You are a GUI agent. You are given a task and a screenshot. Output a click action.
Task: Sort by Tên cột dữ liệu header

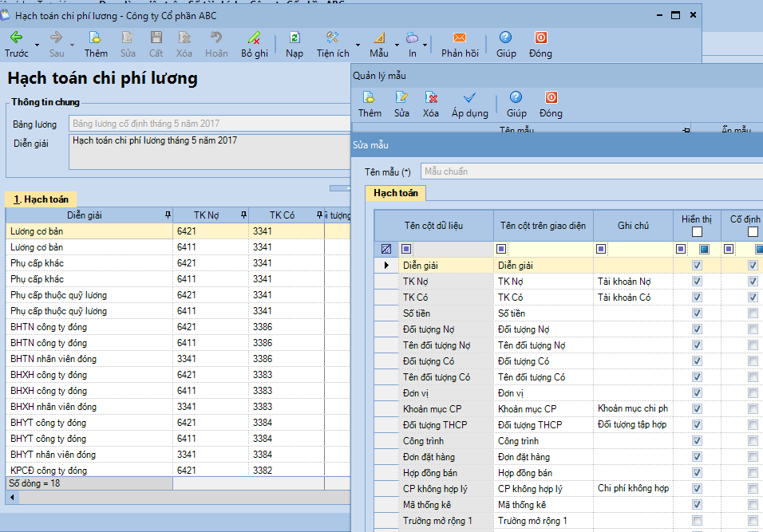point(433,226)
